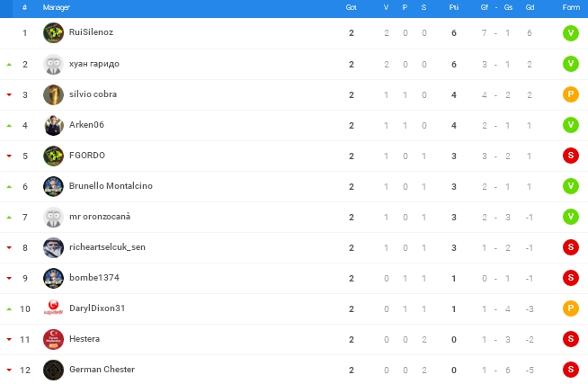Select mr oronzocanà manager name
The width and height of the screenshot is (588, 384).
pyautogui.click(x=99, y=217)
